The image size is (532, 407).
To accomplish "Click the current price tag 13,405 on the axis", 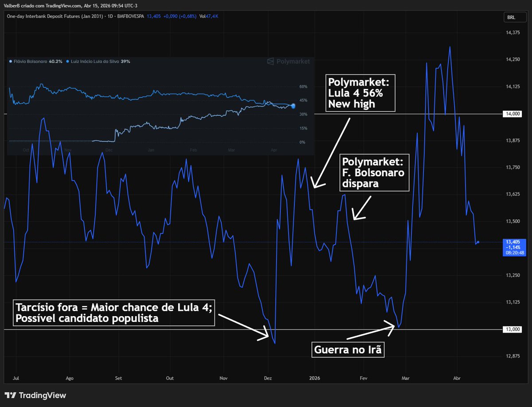I will pyautogui.click(x=514, y=248).
